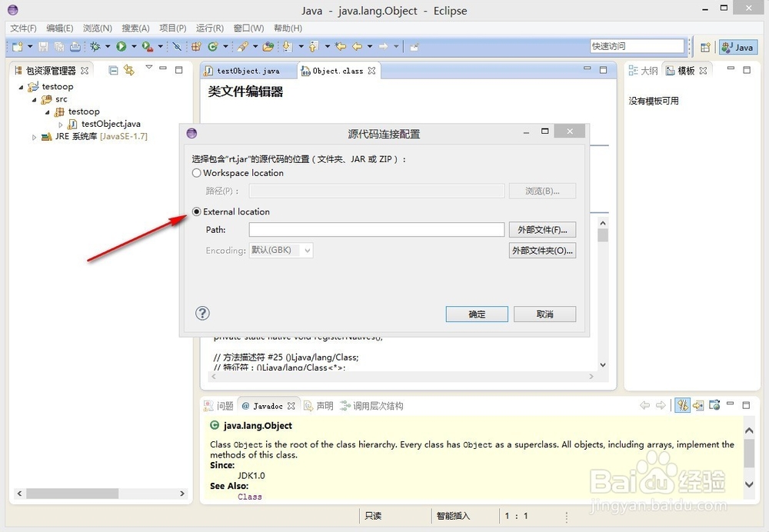Open the 编辑(E) menu

[x=60, y=28]
